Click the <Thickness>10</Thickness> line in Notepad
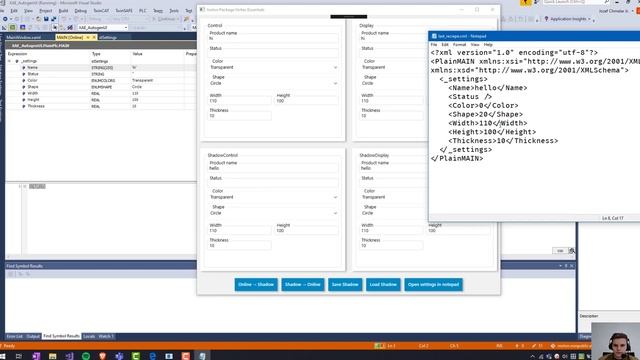The width and height of the screenshot is (640, 360). pyautogui.click(x=503, y=141)
